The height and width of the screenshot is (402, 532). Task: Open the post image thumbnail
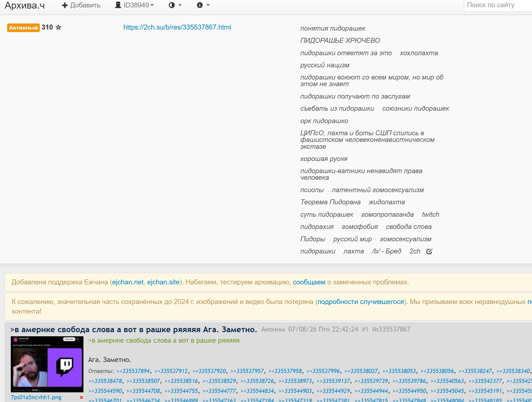[x=47, y=364]
